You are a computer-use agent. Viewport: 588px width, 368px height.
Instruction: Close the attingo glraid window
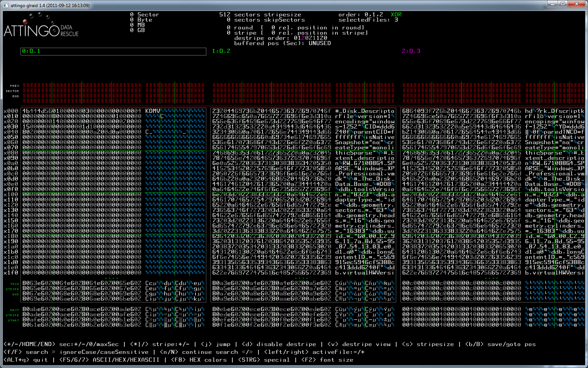click(x=576, y=4)
